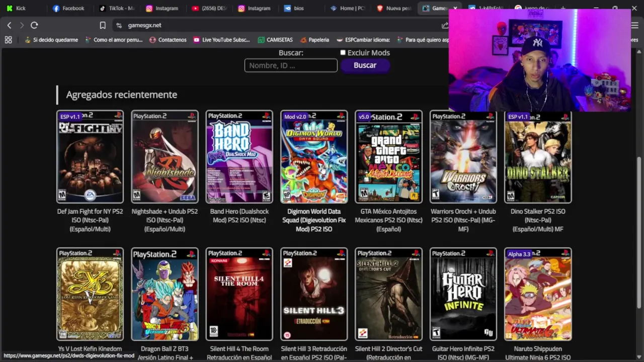Click the 'Guitar Hero Infinite PS2' title

click(463, 353)
